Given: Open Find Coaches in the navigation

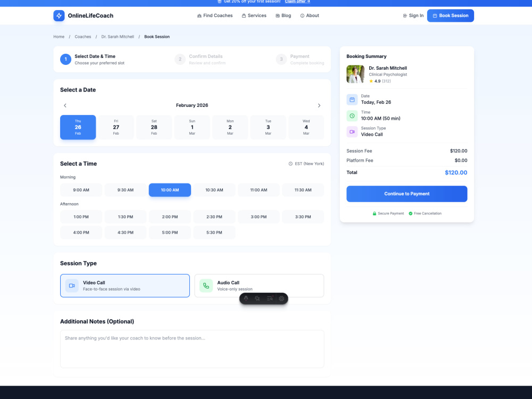Looking at the screenshot, I should 215,15.
